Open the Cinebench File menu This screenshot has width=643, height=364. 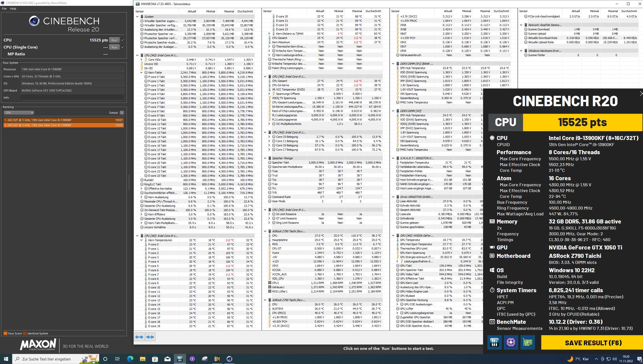[x=4, y=9]
